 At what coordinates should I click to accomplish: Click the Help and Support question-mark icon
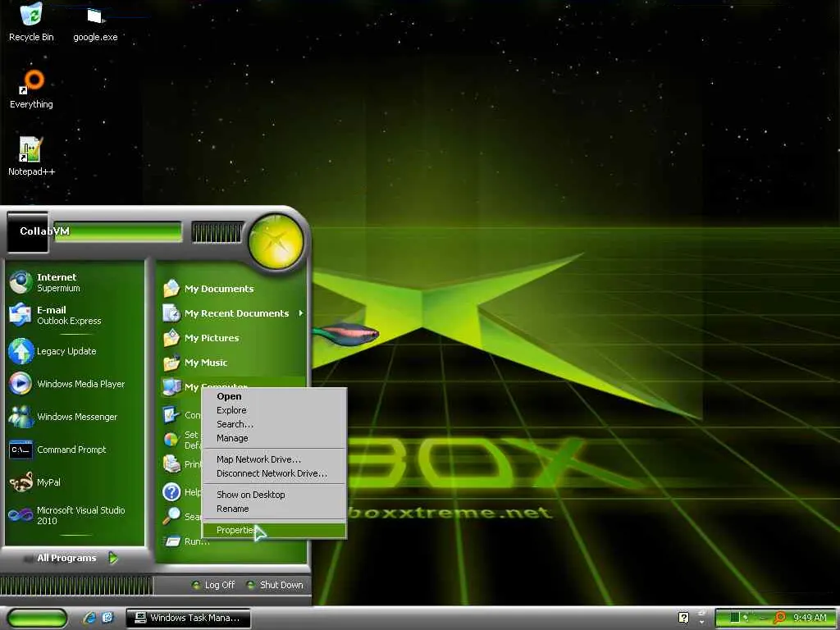171,492
